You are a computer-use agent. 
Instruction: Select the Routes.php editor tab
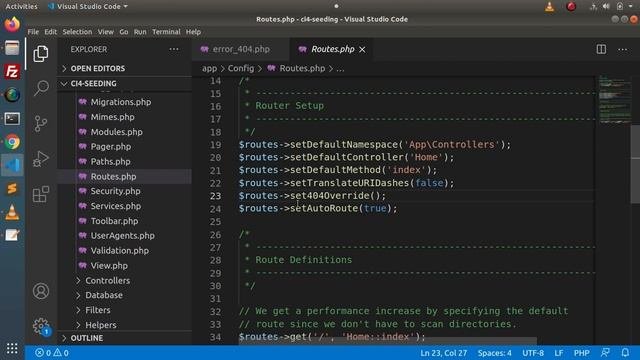[331, 49]
